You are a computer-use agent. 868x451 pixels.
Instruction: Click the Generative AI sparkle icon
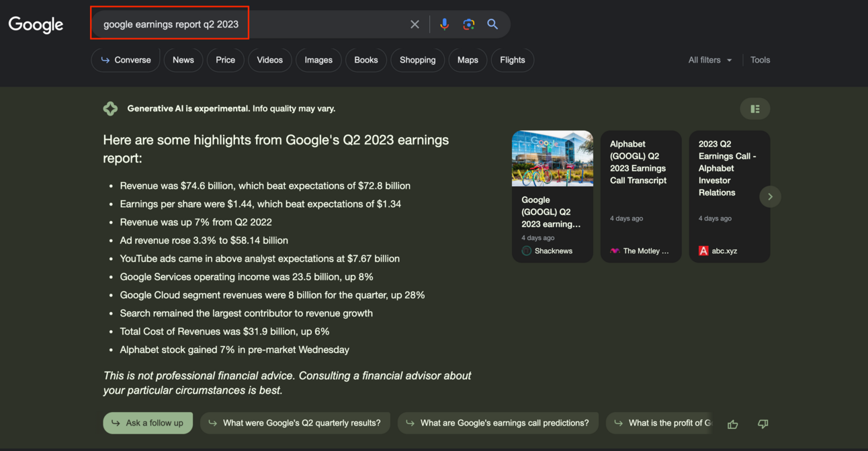110,108
